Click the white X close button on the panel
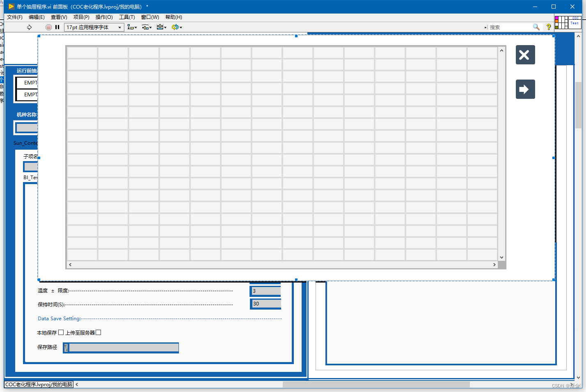The image size is (586, 392). (525, 55)
